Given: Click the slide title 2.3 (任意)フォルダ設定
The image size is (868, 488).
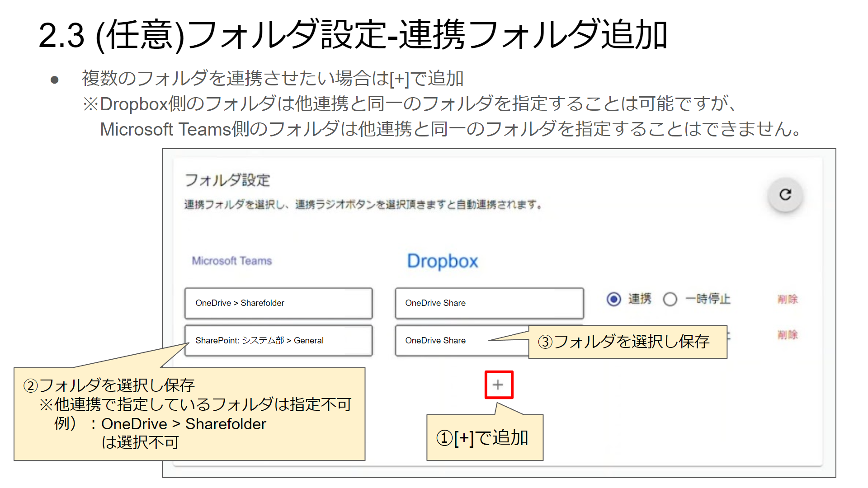Looking at the screenshot, I should pyautogui.click(x=353, y=35).
